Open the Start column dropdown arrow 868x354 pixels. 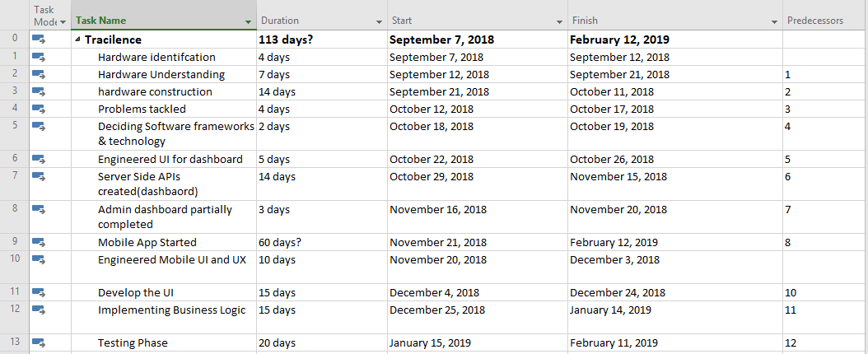pyautogui.click(x=559, y=21)
